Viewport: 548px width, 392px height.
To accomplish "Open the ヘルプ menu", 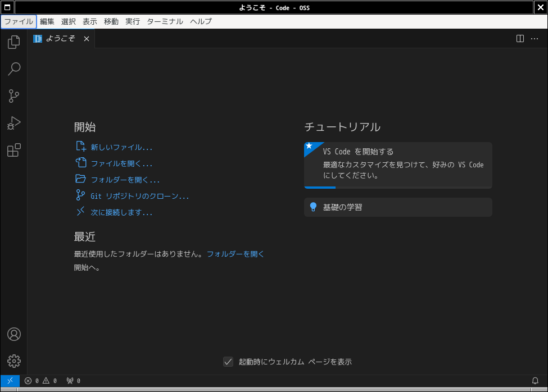I will [x=201, y=21].
